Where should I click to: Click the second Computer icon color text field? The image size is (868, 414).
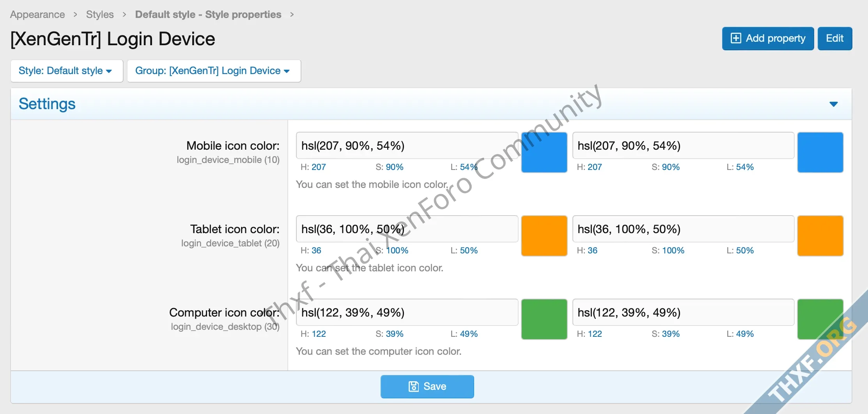683,313
